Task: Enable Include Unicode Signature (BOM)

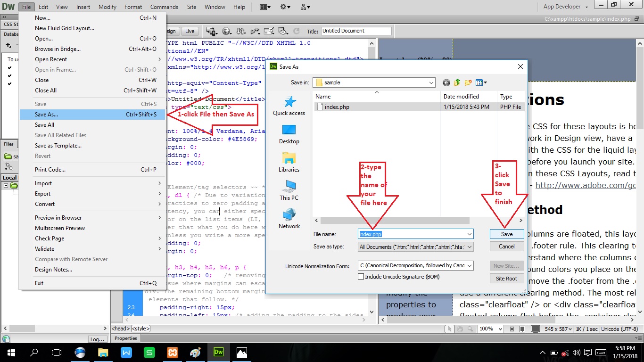Action: click(x=361, y=276)
